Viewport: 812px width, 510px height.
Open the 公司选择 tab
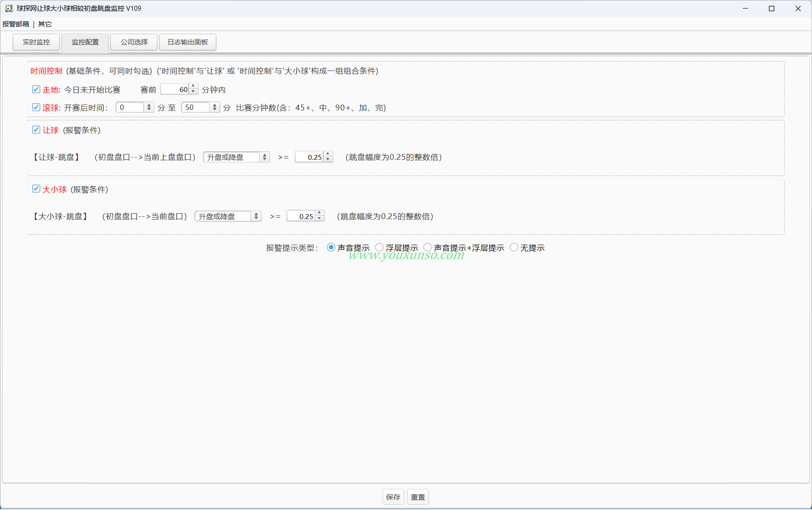134,42
